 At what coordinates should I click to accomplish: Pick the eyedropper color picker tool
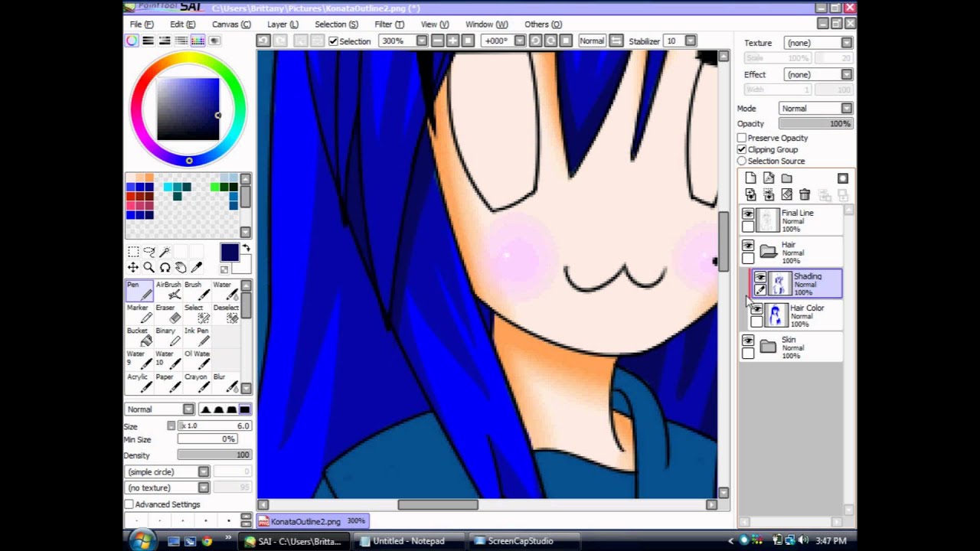click(196, 267)
